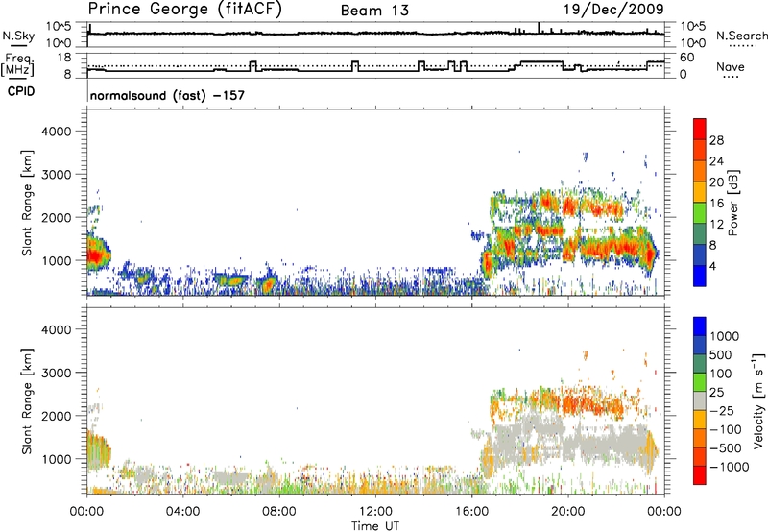
Task: Click the 'N.Sky' axis label
Action: (18, 36)
